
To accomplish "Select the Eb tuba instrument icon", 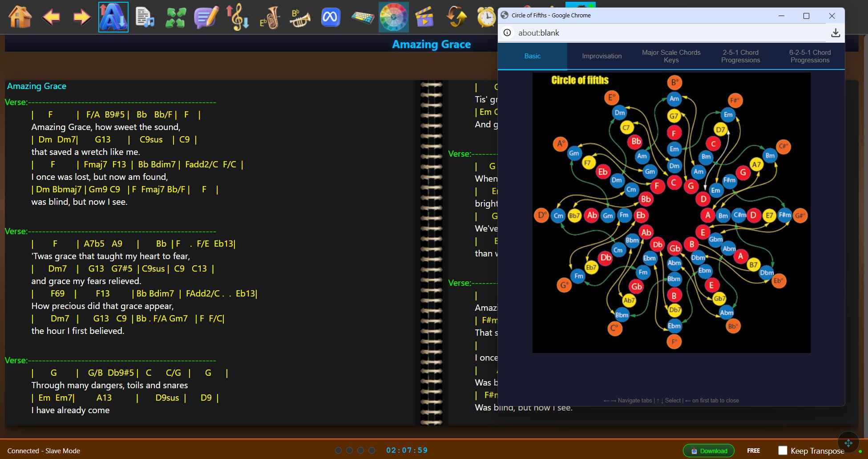I will [x=269, y=17].
